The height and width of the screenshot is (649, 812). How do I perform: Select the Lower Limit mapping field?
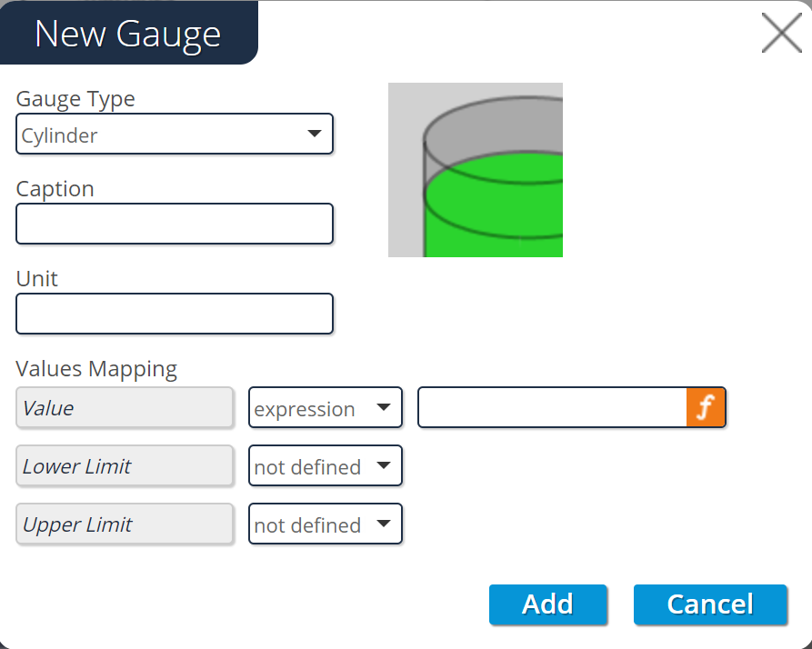125,466
